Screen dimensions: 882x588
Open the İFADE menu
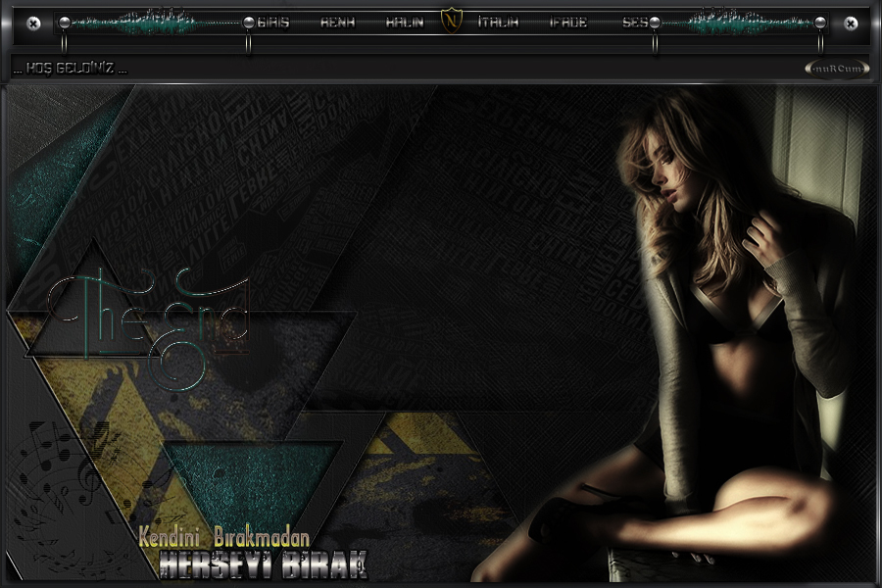pos(568,23)
